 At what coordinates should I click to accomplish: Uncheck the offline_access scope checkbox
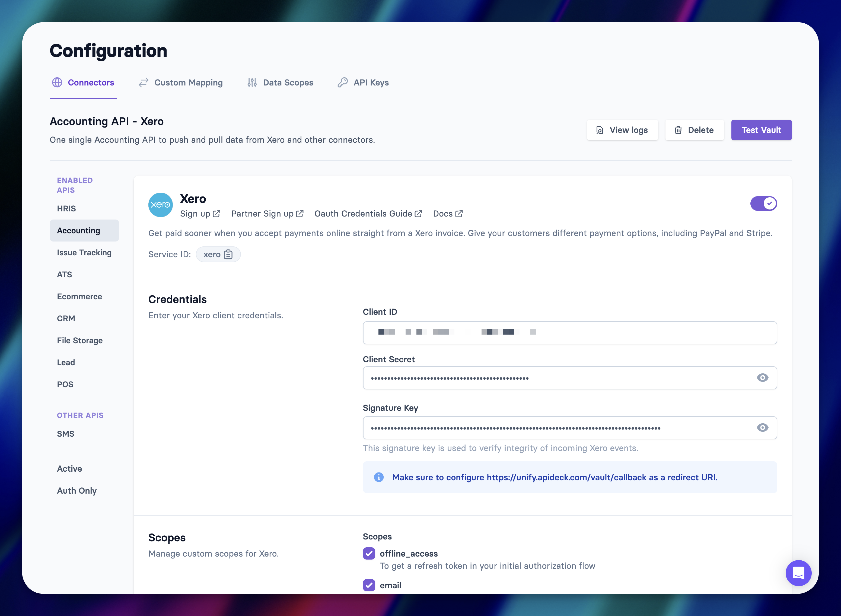(369, 553)
